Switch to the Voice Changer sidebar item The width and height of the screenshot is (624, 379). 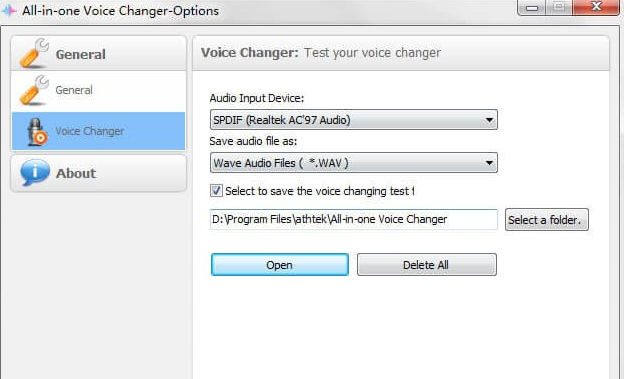[99, 131]
